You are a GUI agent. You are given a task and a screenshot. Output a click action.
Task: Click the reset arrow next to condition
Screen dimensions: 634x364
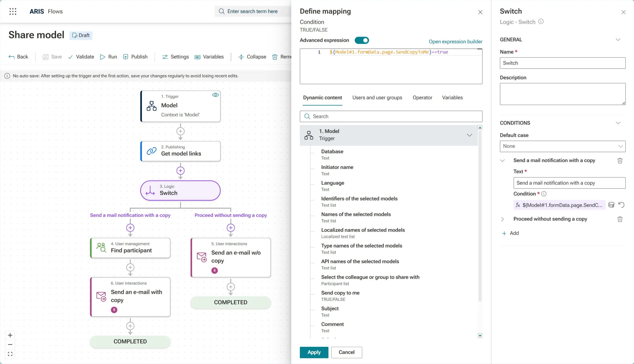621,205
